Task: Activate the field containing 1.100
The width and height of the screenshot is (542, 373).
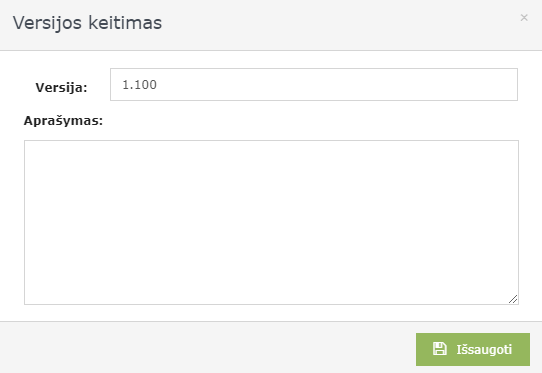Action: pos(314,84)
